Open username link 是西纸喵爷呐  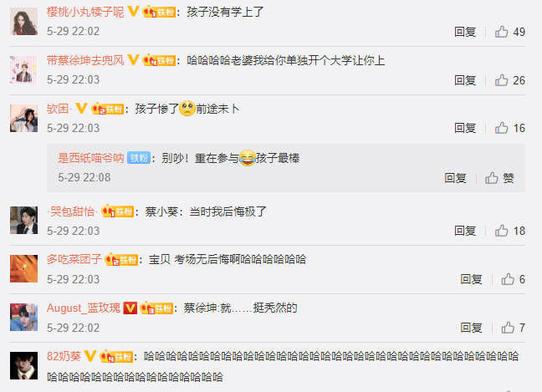[x=91, y=158]
